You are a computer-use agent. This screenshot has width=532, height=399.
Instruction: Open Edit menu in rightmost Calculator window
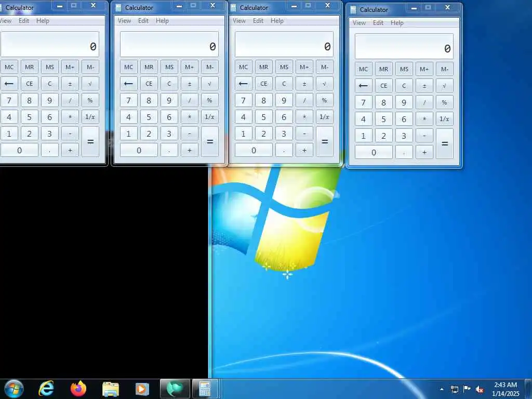tap(378, 23)
